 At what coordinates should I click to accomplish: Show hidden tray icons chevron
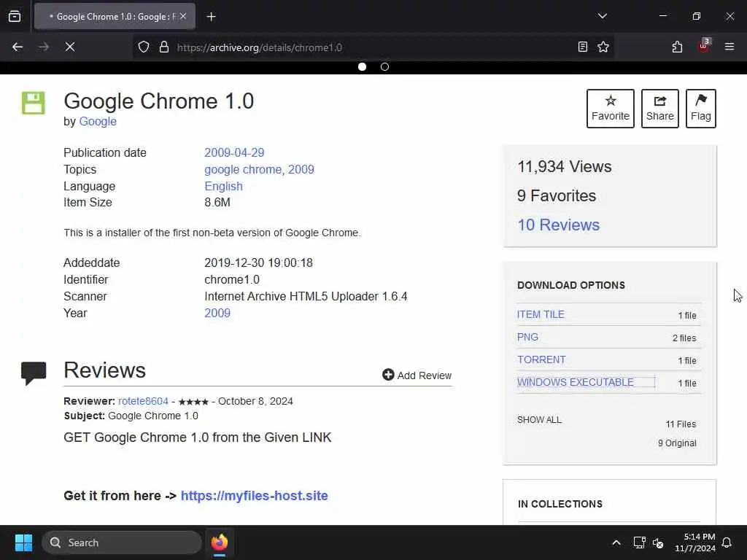(616, 542)
